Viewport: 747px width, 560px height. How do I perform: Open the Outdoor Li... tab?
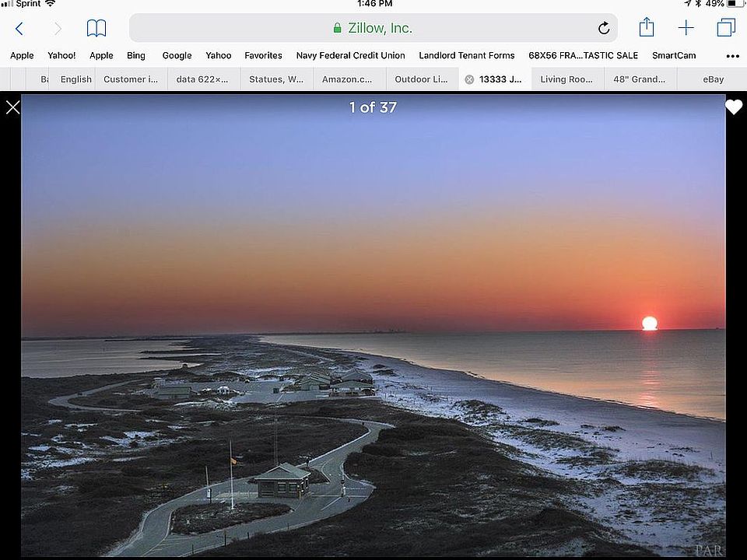[x=421, y=79]
